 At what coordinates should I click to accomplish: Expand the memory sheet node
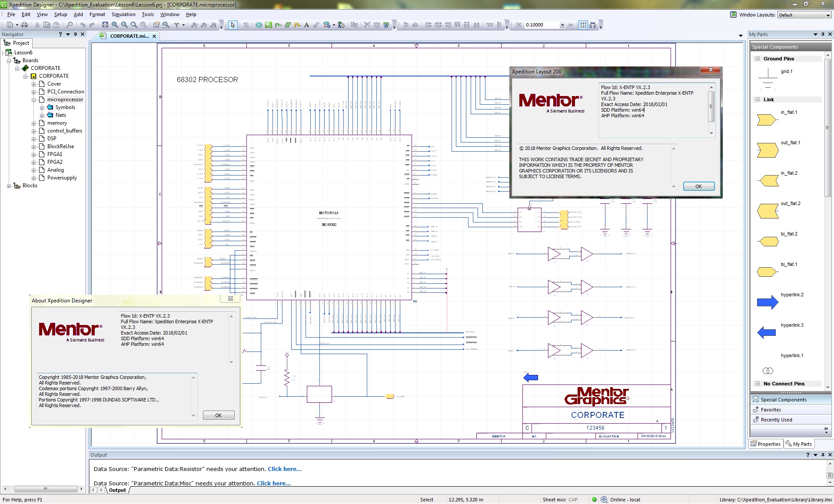pyautogui.click(x=33, y=123)
